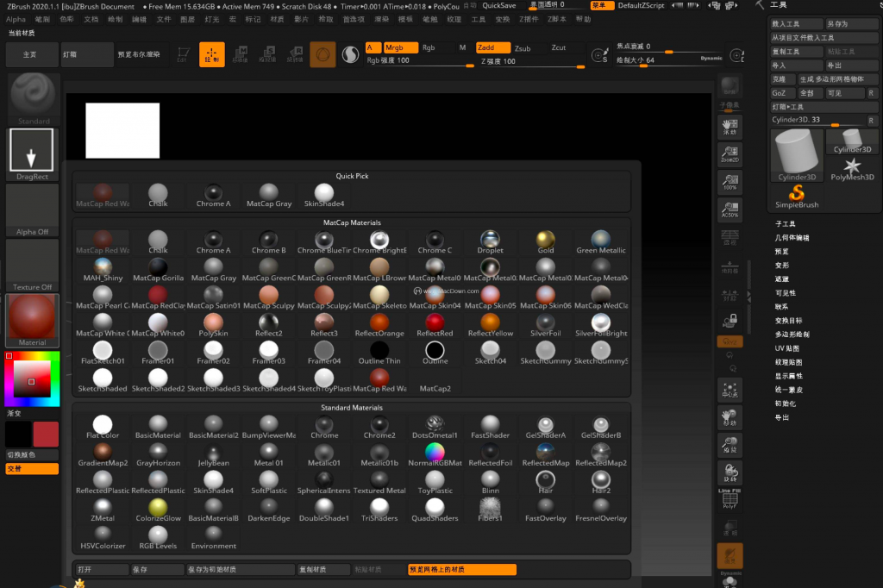Choose the NormalRGBMat material

(435, 454)
